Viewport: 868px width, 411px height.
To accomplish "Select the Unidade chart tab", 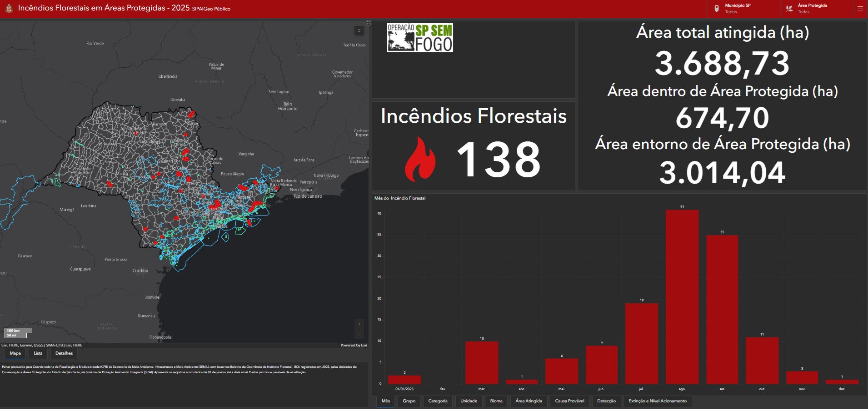I will (x=469, y=401).
